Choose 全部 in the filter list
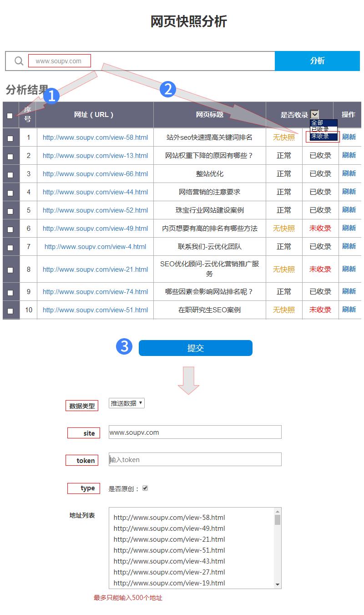Viewport: 364px width, 615px height. point(321,122)
